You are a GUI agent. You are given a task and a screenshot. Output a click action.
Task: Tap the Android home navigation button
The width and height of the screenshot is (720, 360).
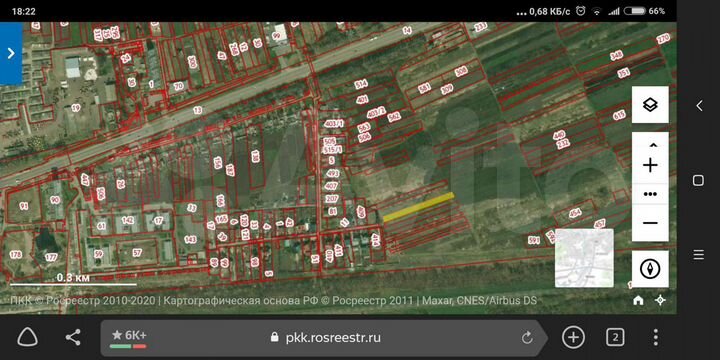(x=698, y=180)
